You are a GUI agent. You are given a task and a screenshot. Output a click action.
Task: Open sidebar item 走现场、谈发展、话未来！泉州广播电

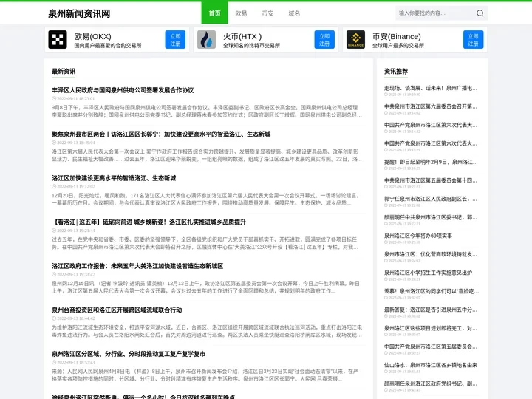tap(431, 88)
